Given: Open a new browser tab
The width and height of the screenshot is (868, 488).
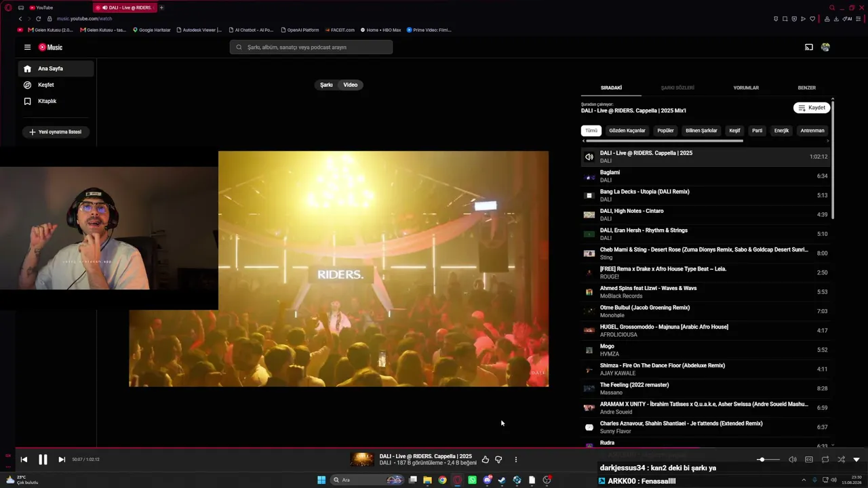Looking at the screenshot, I should [x=161, y=7].
